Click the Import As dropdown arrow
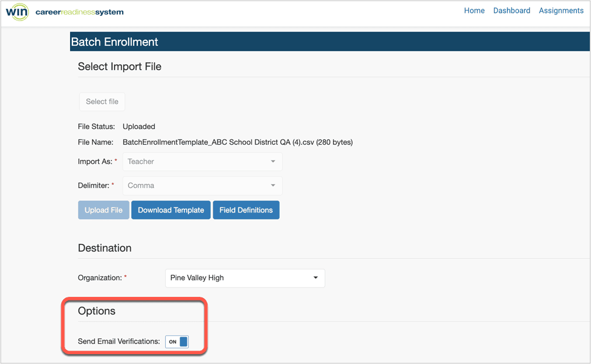The image size is (591, 364). click(x=273, y=162)
